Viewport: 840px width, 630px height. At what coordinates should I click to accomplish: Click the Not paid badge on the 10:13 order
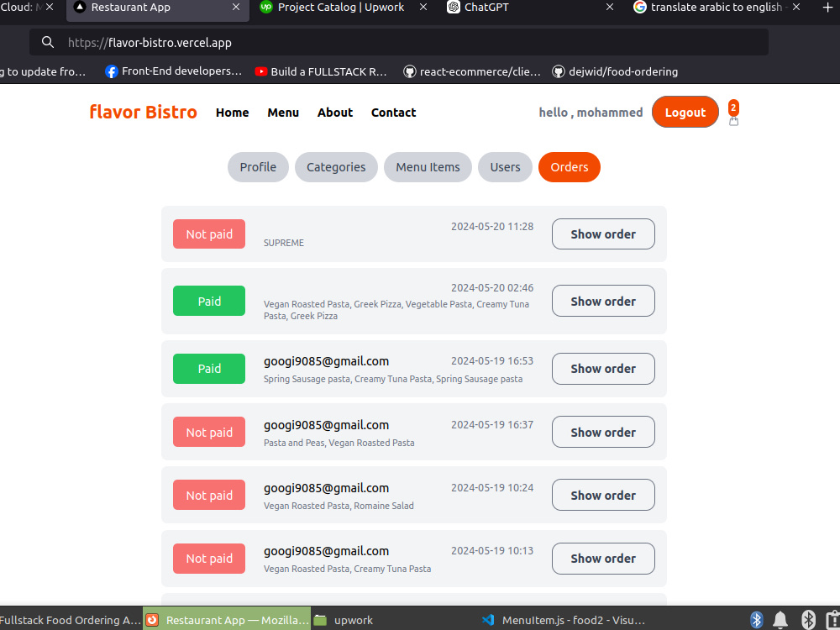[209, 559]
